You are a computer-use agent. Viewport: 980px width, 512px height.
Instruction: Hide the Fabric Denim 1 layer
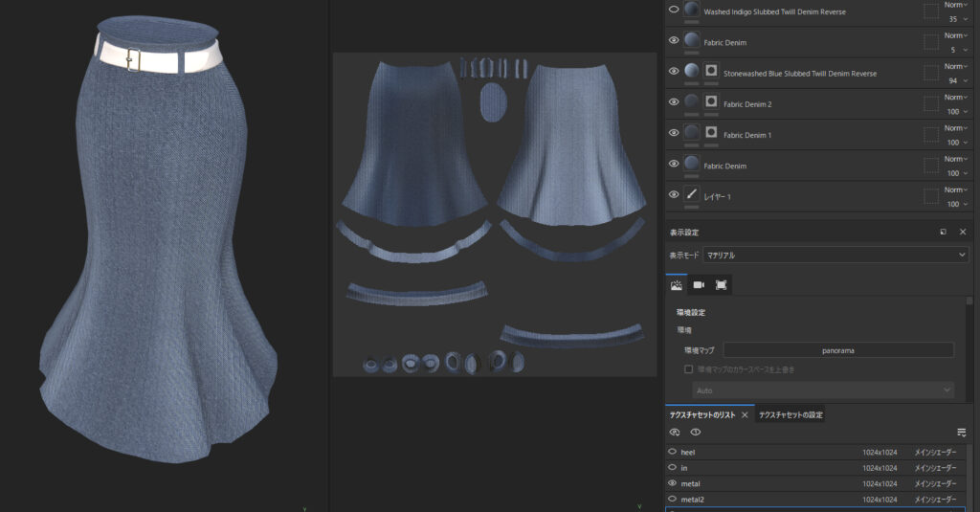[x=674, y=132]
